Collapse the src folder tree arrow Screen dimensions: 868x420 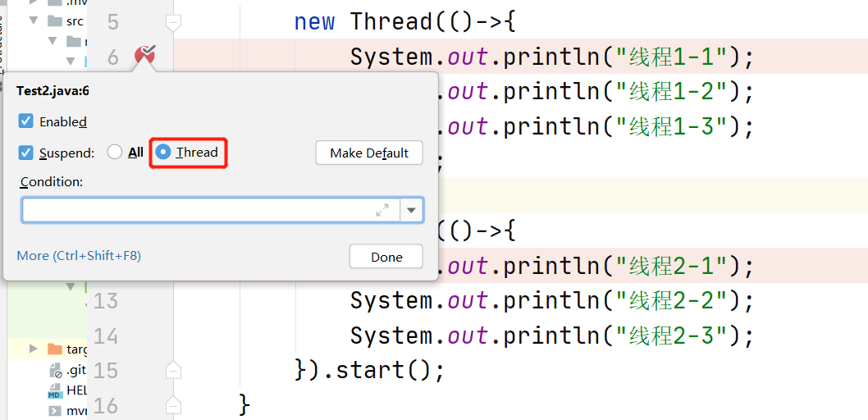(x=34, y=21)
